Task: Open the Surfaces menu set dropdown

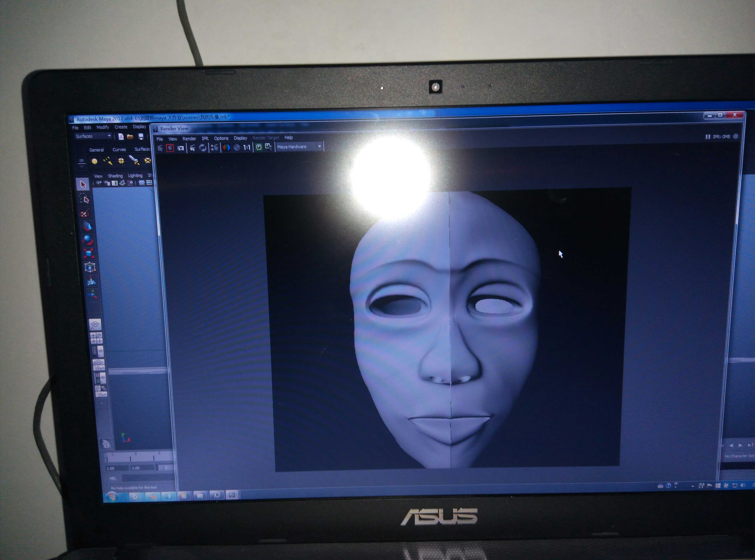Action: pos(109,136)
